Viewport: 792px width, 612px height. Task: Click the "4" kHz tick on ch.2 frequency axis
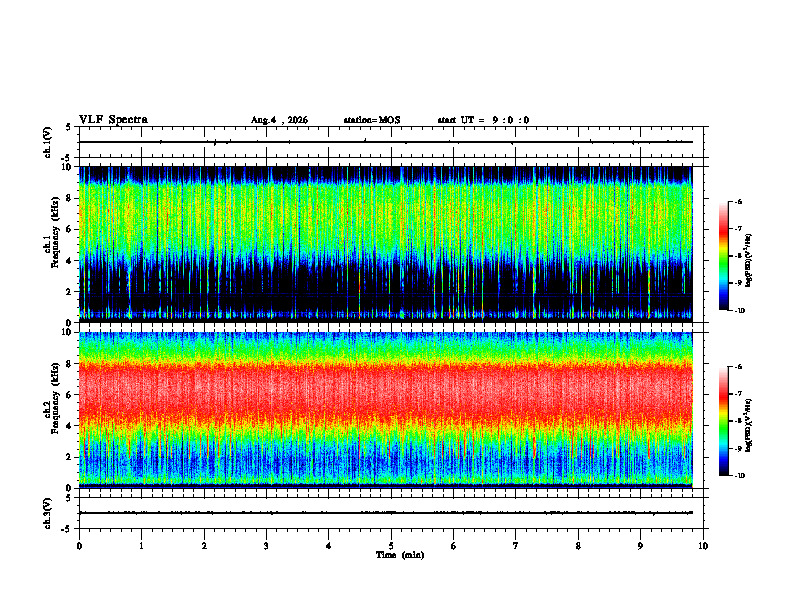70,426
